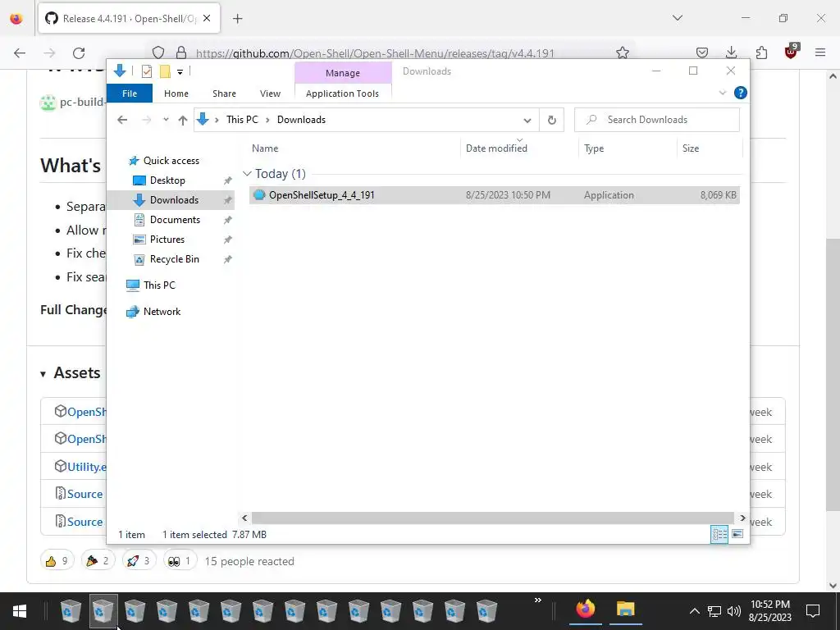
Task: Open the address bar history dropdown
Action: click(527, 120)
